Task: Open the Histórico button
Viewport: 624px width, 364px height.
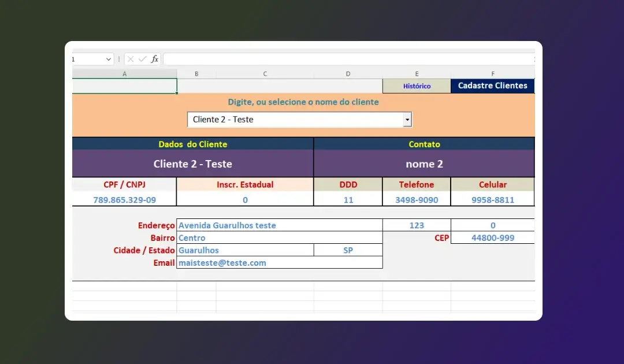Action: pyautogui.click(x=417, y=86)
